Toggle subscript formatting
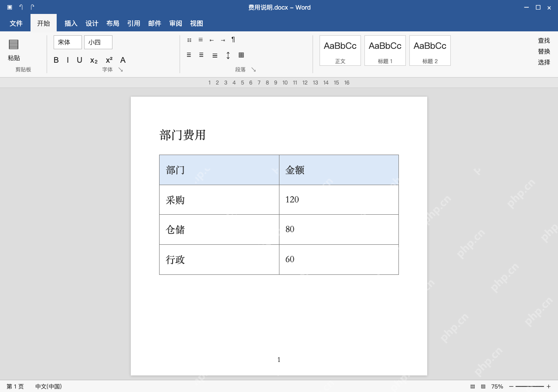Screen dimensions: 558x392 coord(94,61)
